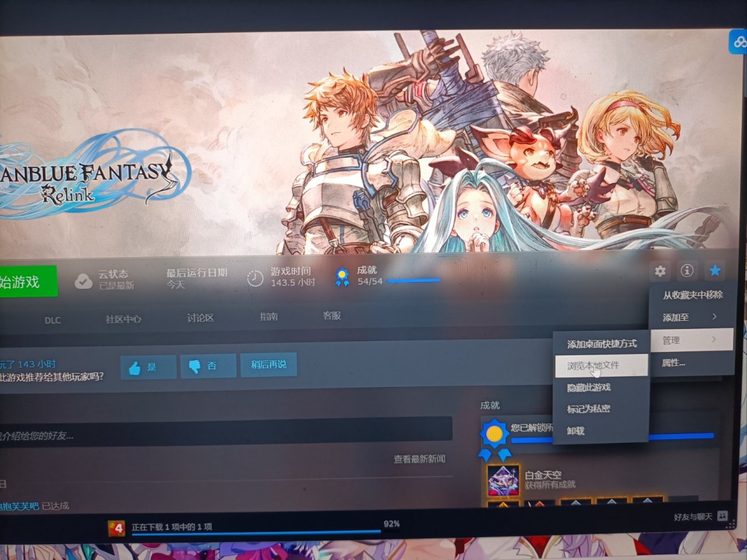747x560 pixels.
Task: Click the thumbs-down icon on 否 button
Action: [x=194, y=366]
